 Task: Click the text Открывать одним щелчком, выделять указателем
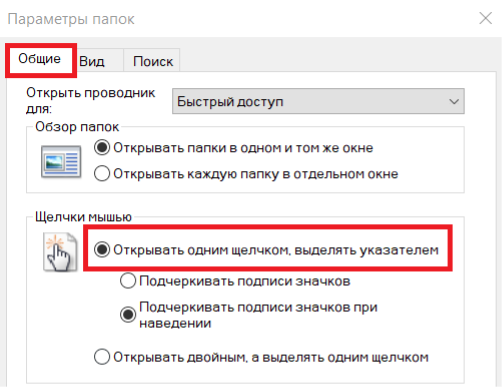(x=276, y=250)
